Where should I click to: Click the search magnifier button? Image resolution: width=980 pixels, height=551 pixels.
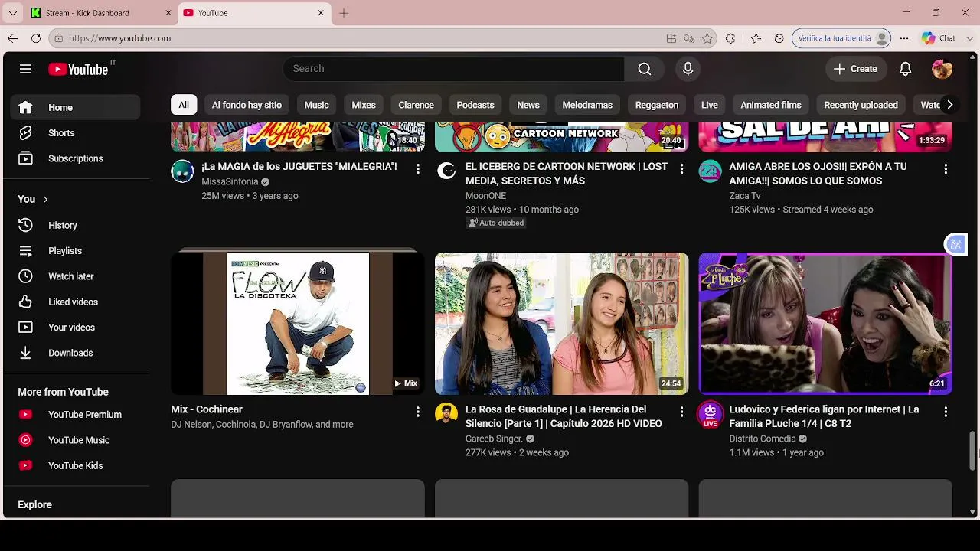tap(645, 69)
